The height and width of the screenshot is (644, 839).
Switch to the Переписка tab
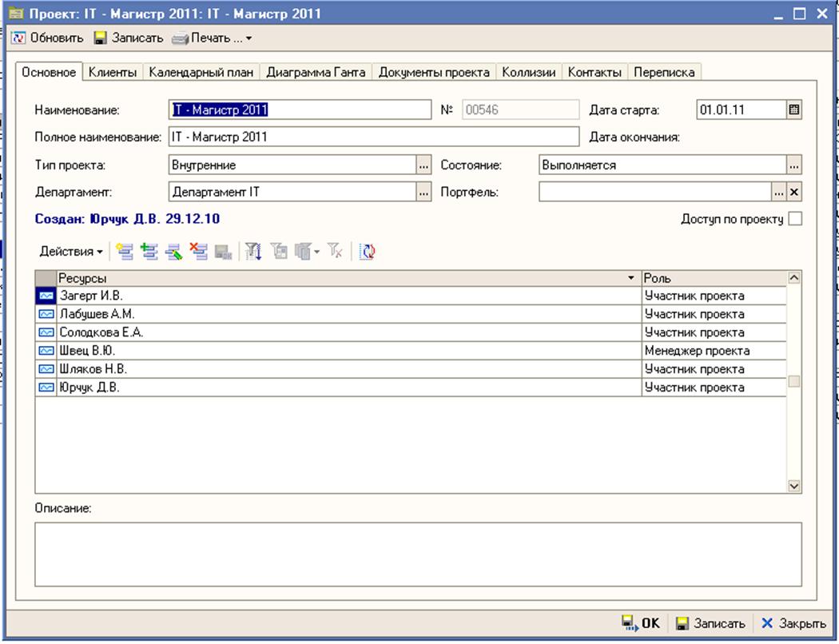click(x=664, y=72)
